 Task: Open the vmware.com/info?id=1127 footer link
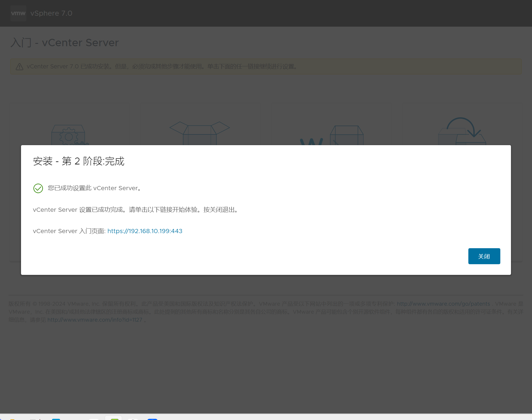click(x=95, y=320)
